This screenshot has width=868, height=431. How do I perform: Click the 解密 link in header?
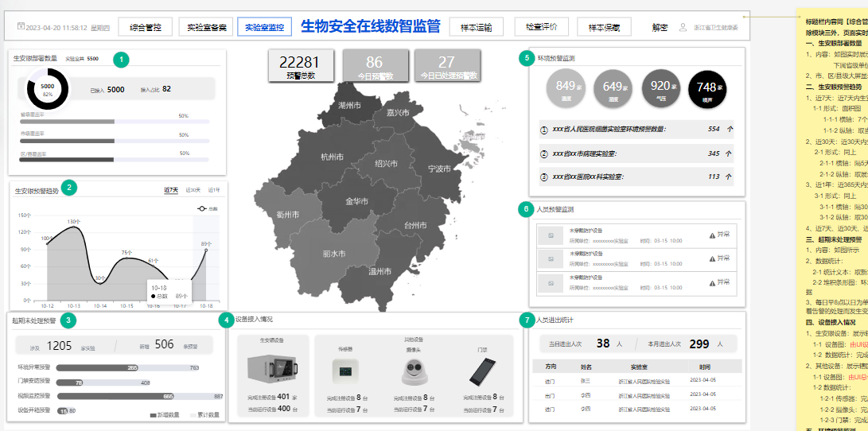click(660, 27)
